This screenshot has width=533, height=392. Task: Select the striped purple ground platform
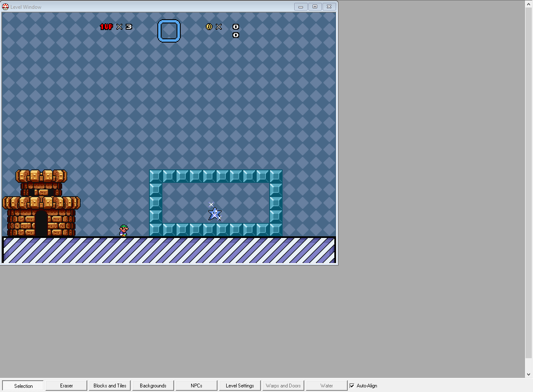pos(169,250)
